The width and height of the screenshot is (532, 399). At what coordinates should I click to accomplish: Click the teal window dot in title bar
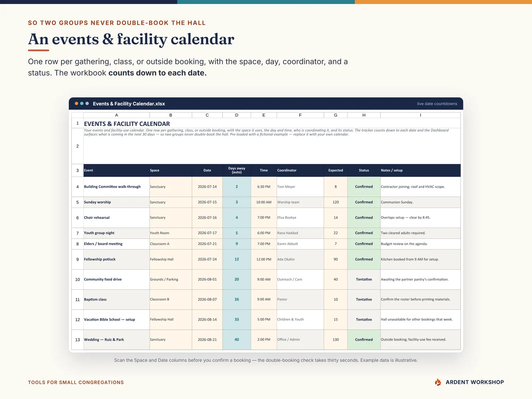coord(82,103)
